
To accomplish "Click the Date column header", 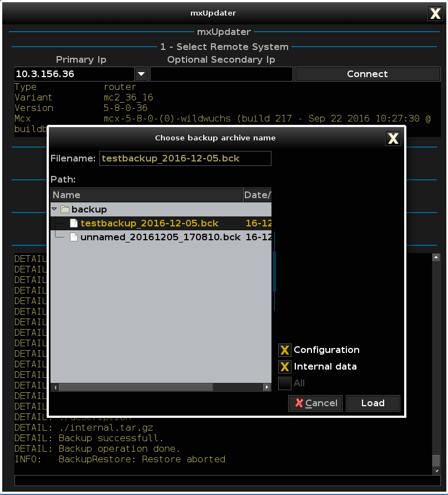I will point(258,195).
